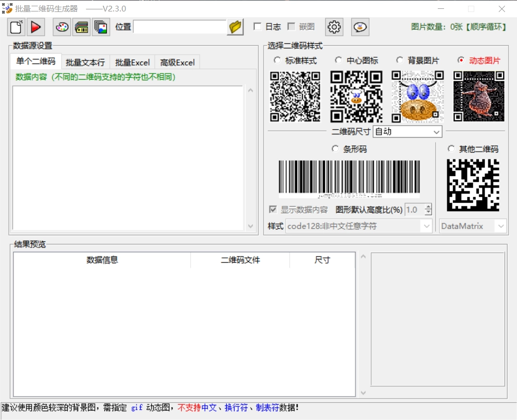Screen dimensions: 517x420
Task: Switch to the 批量文本行 tab
Action: (x=85, y=63)
